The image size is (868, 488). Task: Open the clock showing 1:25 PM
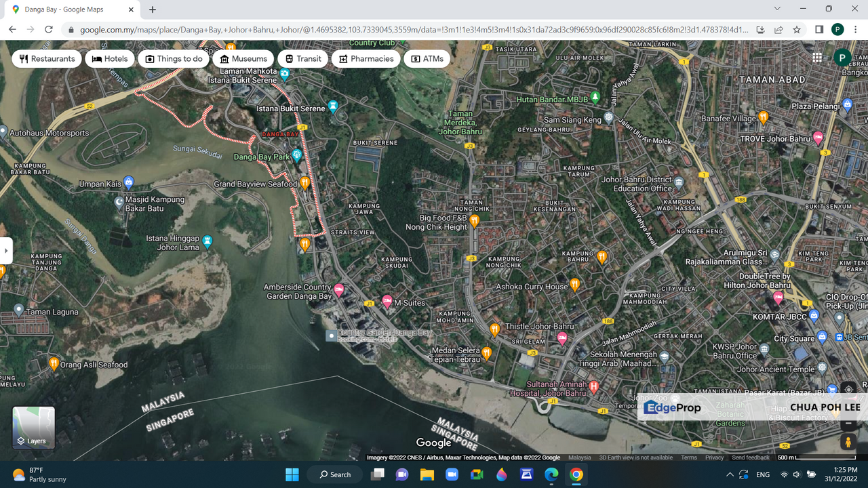[x=840, y=474]
